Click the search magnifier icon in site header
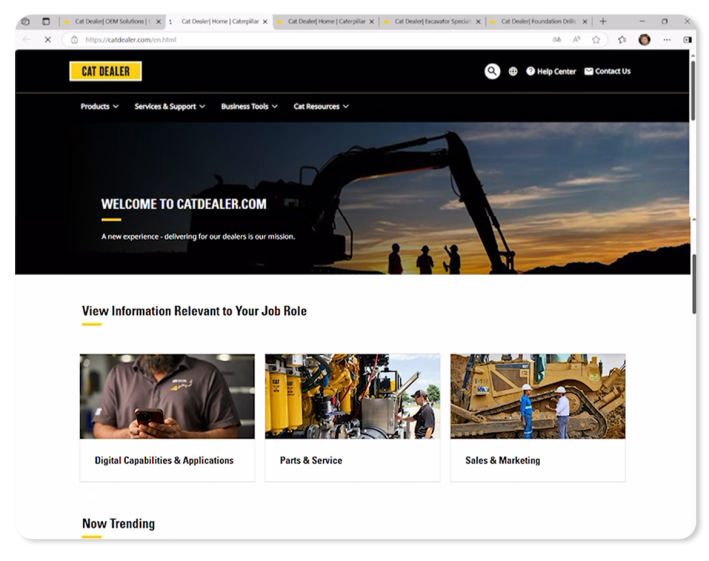The height and width of the screenshot is (561, 709). point(492,71)
